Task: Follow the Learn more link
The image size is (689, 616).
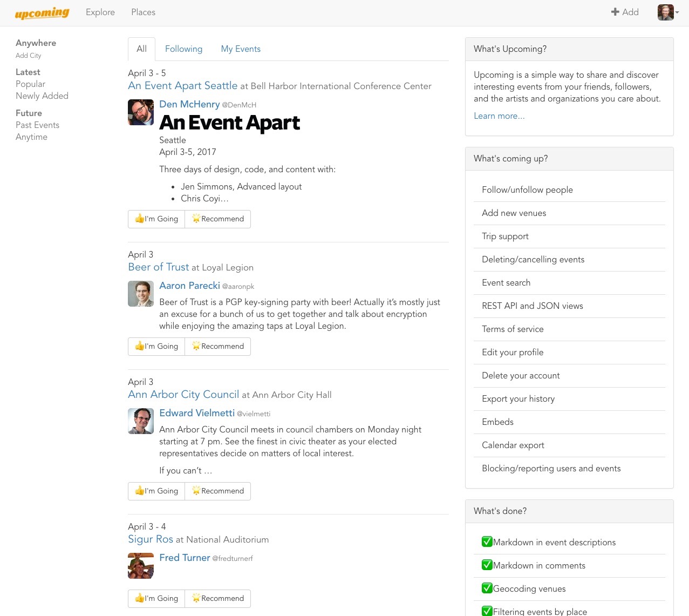Action: coord(499,116)
